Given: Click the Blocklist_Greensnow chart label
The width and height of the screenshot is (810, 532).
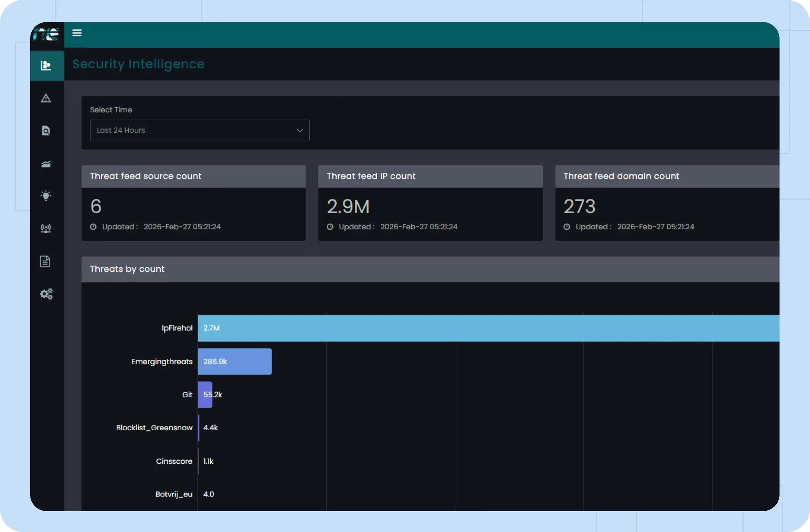Looking at the screenshot, I should click(154, 428).
